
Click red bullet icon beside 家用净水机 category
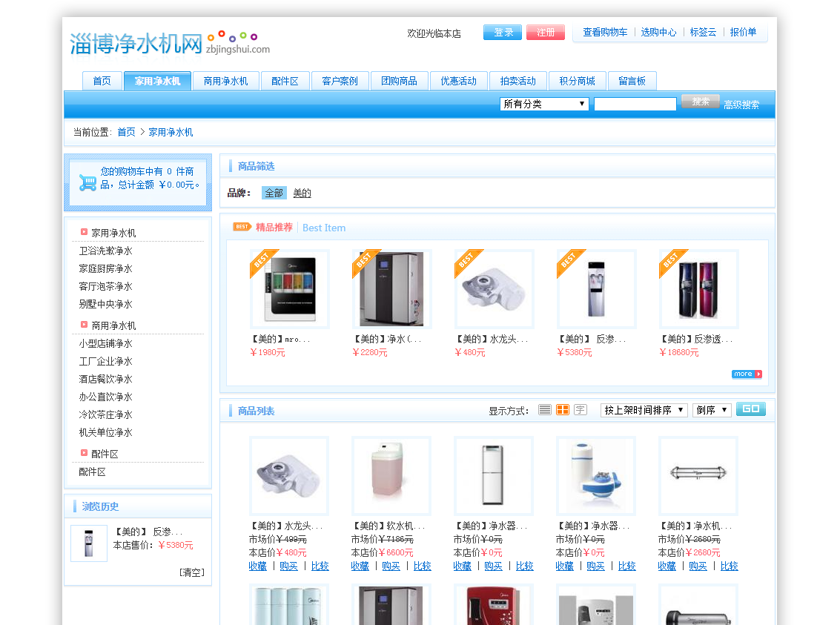[84, 232]
